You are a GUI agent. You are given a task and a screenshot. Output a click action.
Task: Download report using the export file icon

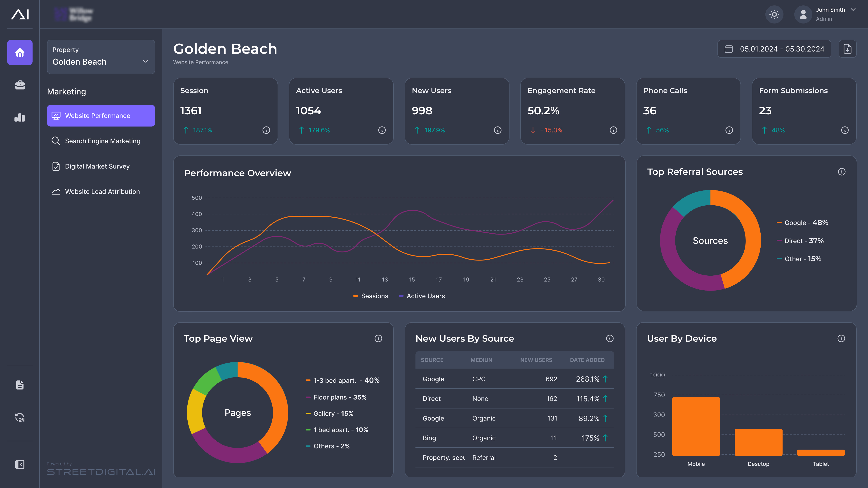click(x=847, y=49)
